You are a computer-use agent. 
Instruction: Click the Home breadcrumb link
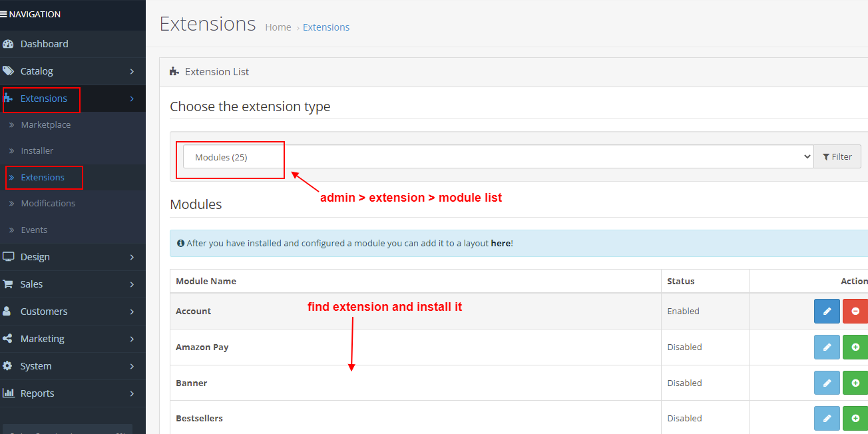(278, 27)
